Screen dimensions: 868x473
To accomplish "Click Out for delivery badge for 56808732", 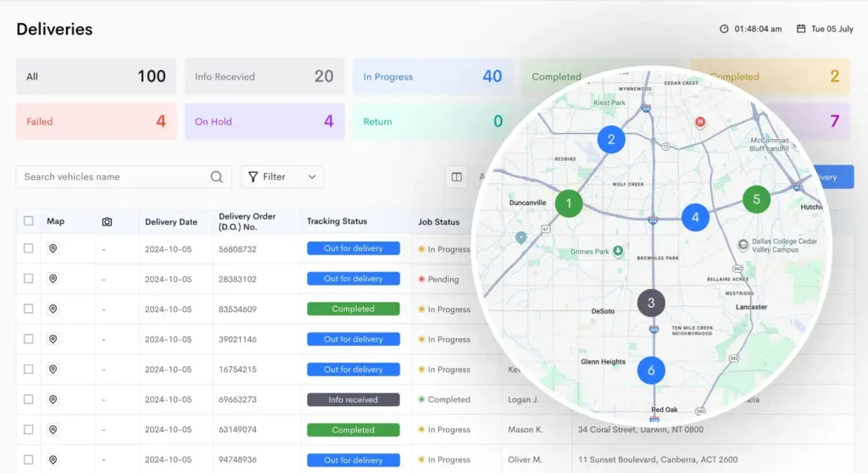I will [353, 248].
